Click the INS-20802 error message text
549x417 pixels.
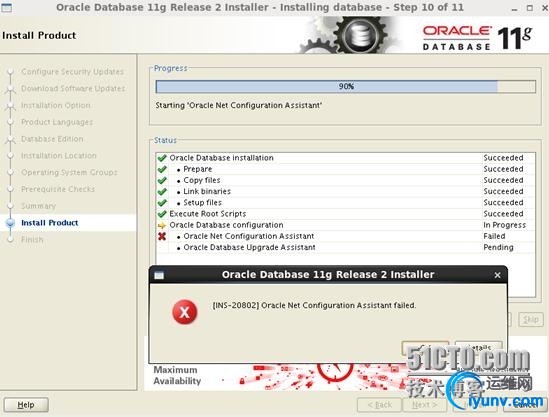(314, 305)
